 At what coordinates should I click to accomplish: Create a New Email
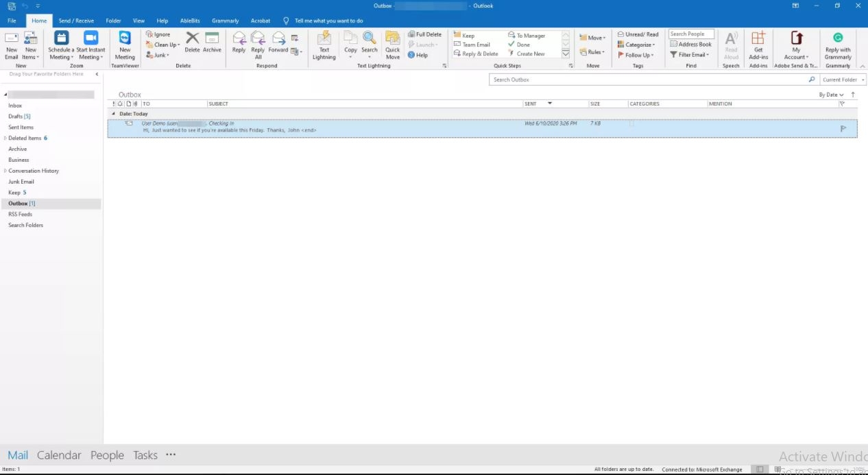[12, 45]
